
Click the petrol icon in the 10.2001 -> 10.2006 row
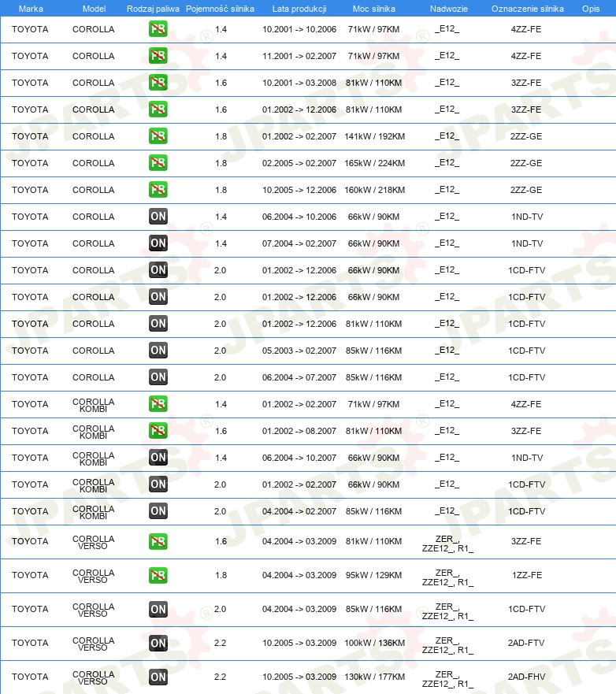pyautogui.click(x=158, y=29)
